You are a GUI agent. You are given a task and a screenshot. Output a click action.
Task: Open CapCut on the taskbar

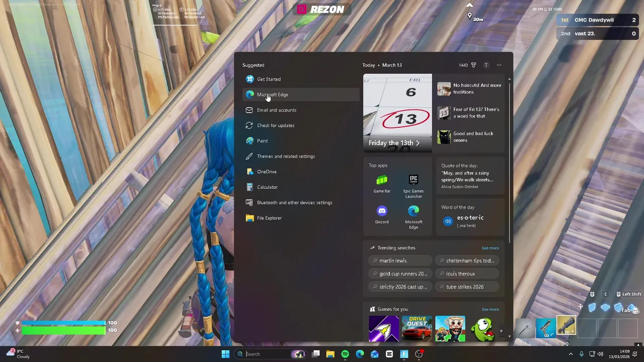(389, 354)
